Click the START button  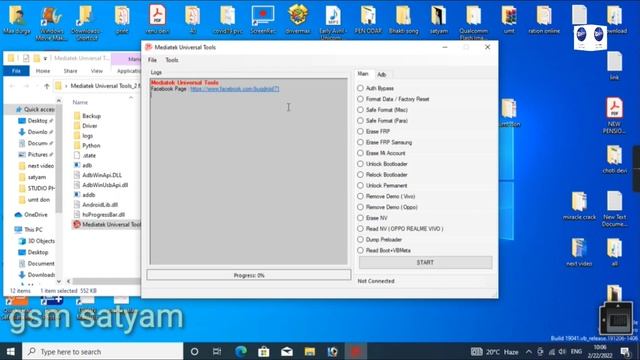425,262
